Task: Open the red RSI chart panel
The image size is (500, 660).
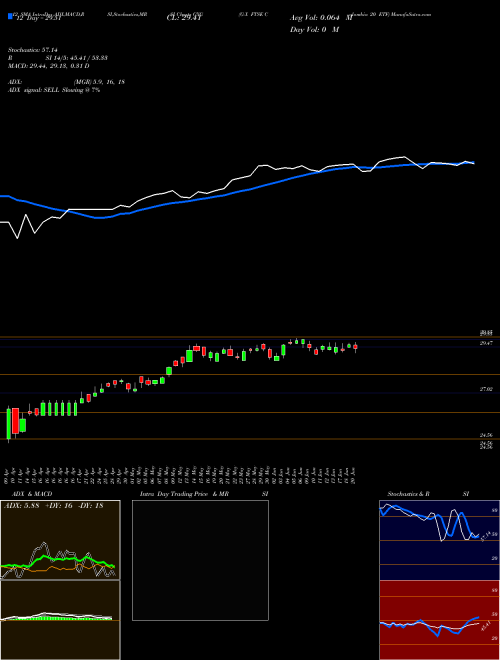Action: click(439, 620)
